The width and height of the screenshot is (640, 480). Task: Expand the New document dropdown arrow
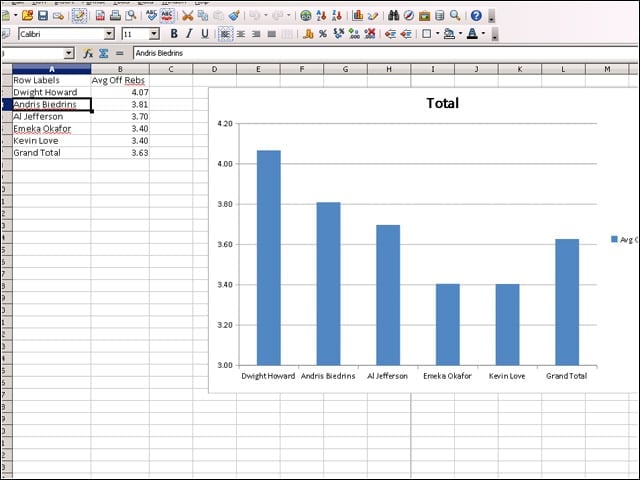[x=16, y=16]
